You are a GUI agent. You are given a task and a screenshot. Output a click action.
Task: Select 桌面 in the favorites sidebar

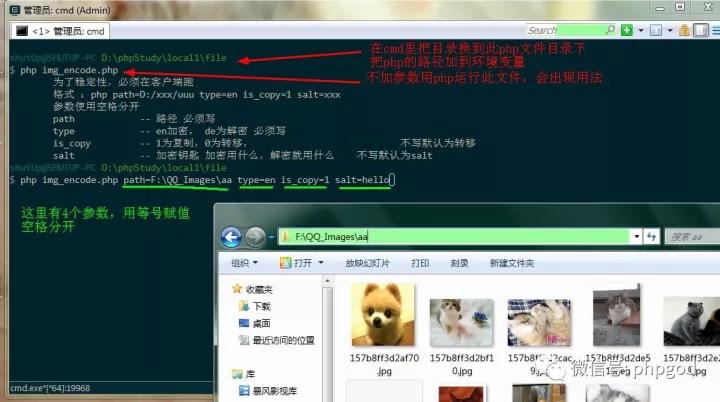261,323
